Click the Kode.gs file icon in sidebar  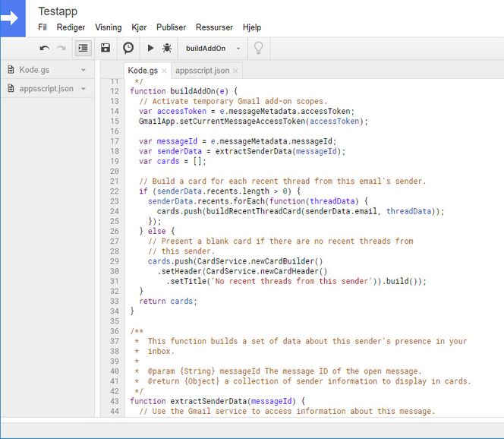tap(11, 69)
